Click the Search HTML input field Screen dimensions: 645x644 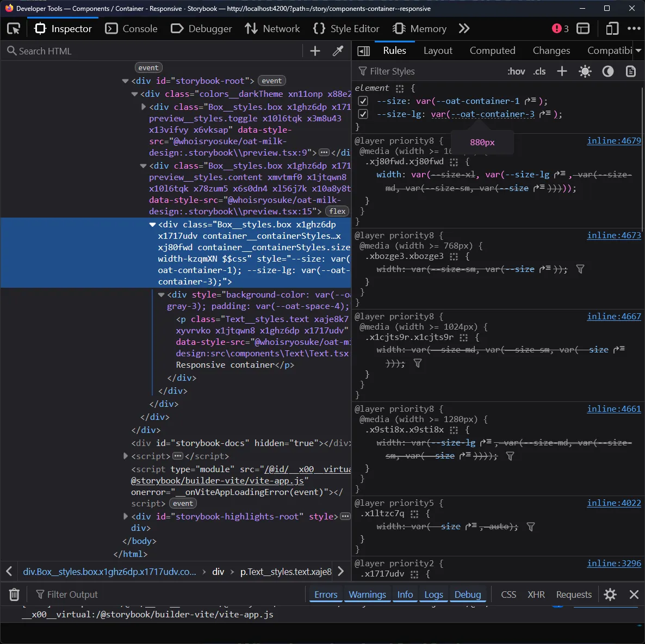point(152,51)
